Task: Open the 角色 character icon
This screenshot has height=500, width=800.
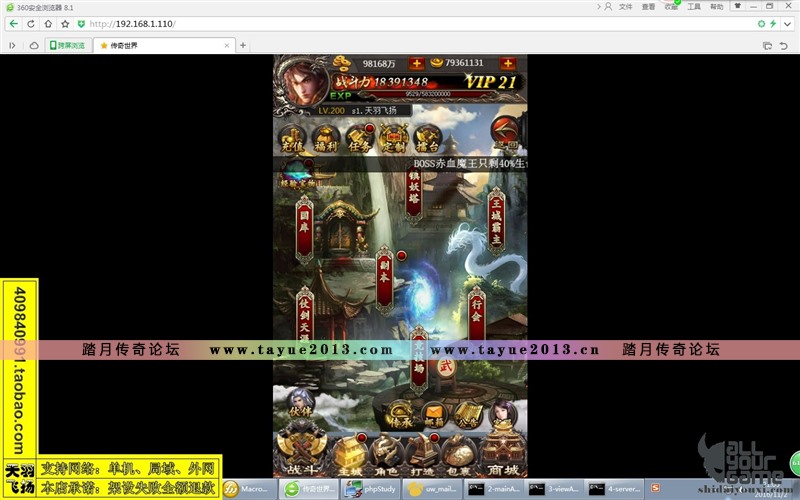Action: coord(387,452)
